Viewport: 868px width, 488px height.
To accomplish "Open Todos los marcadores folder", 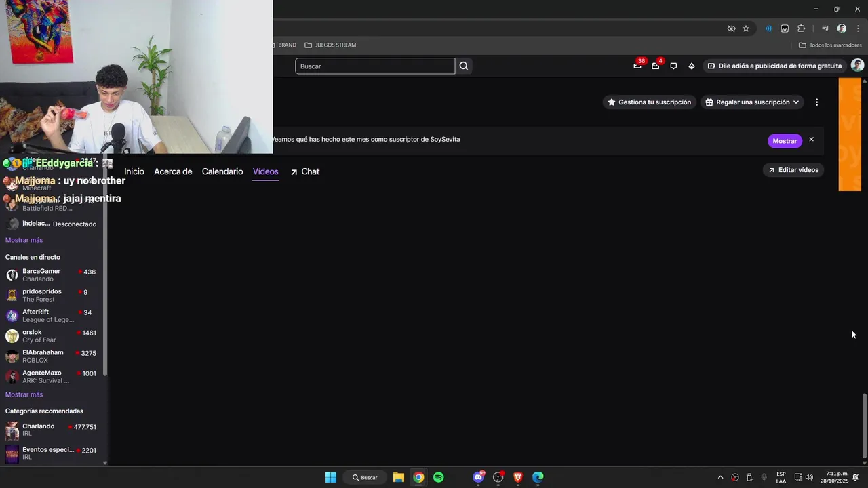I will click(x=830, y=45).
